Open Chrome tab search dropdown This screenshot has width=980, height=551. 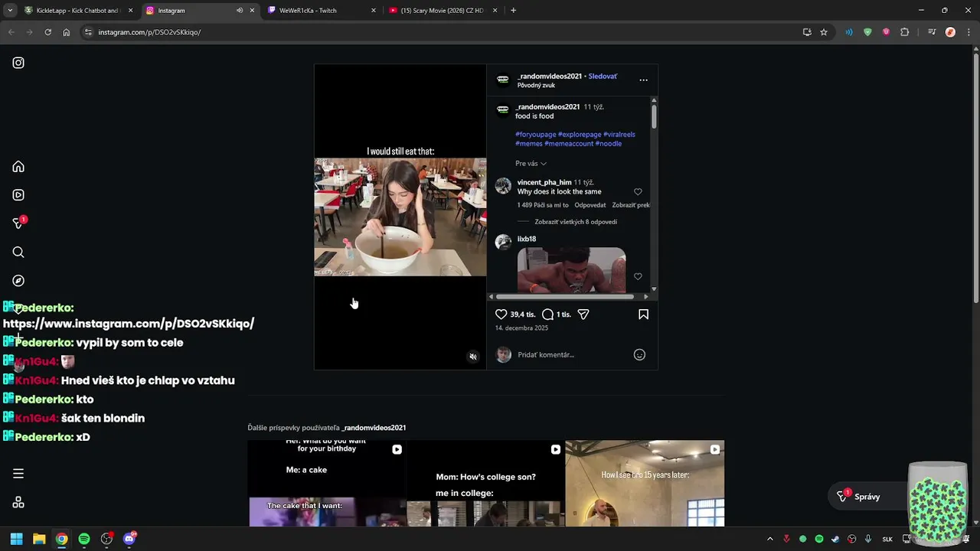10,11
